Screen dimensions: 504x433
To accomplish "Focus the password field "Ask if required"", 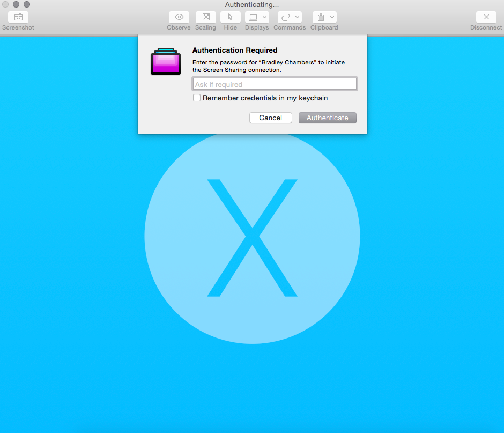I will click(275, 84).
